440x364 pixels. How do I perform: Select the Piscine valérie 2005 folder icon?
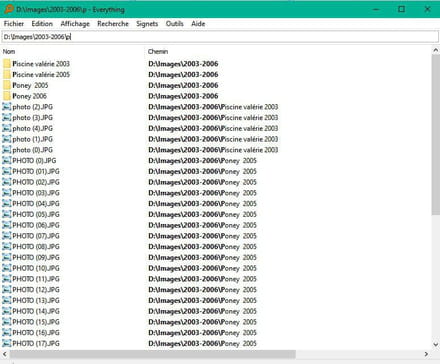point(7,74)
